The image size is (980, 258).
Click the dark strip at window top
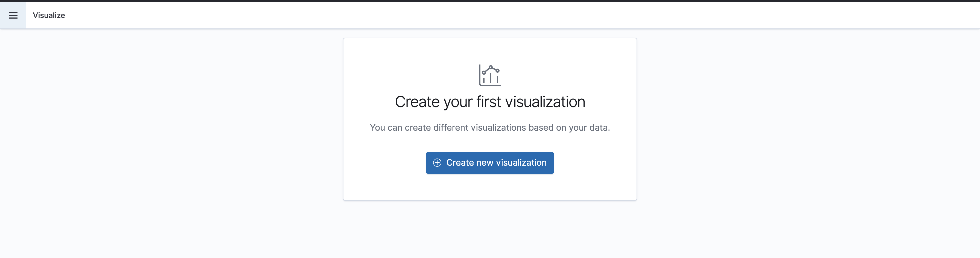point(490,1)
